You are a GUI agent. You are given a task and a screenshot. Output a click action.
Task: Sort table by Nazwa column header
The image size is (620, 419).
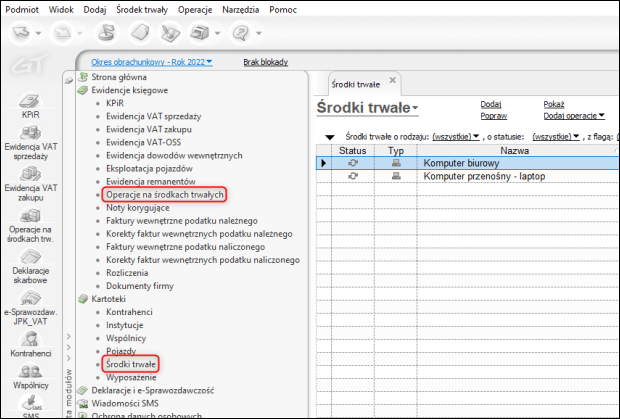click(x=514, y=151)
